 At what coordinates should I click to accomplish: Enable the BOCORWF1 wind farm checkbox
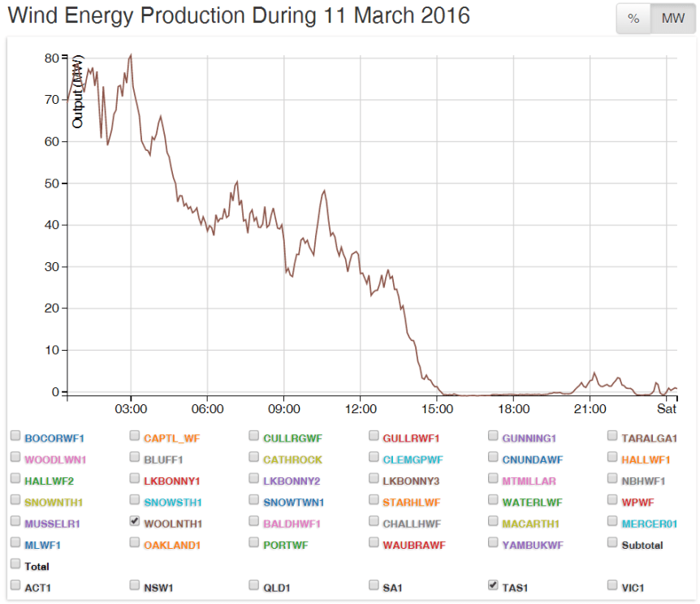pos(15,436)
